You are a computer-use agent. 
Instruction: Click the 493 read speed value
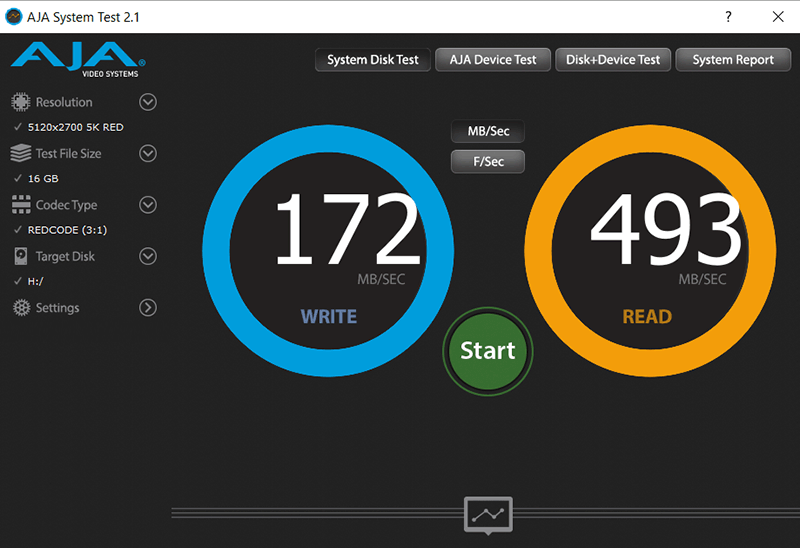pos(666,229)
